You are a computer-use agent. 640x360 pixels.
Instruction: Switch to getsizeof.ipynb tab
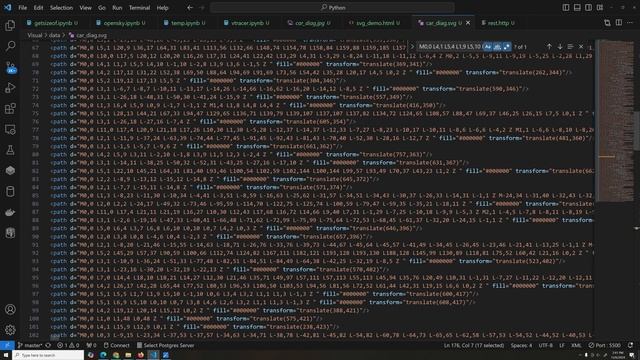tap(52, 23)
